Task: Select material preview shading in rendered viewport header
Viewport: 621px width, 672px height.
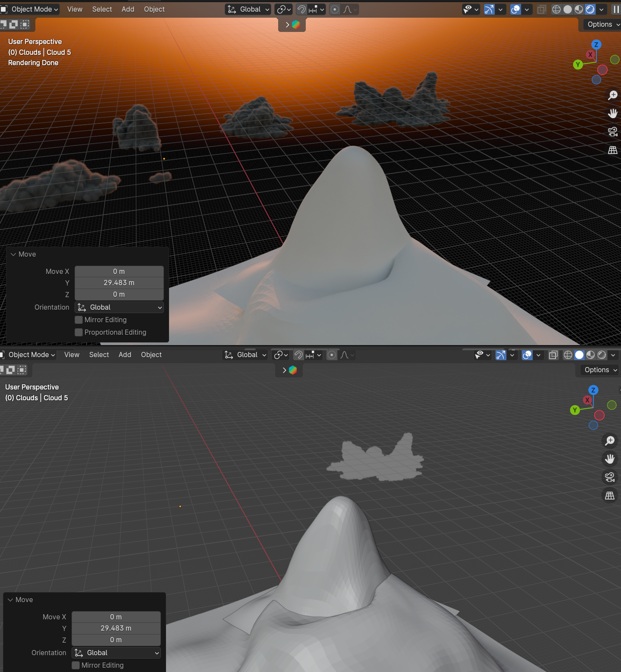Action: 579,9
